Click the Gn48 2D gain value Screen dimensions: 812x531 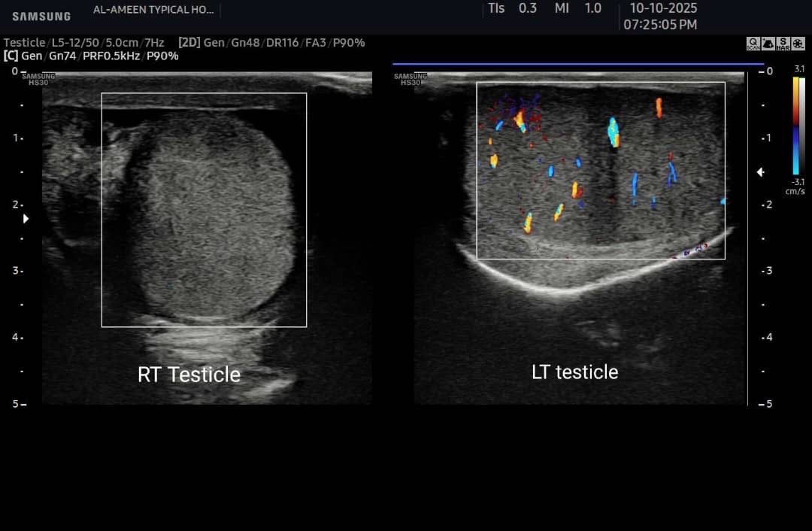(245, 42)
